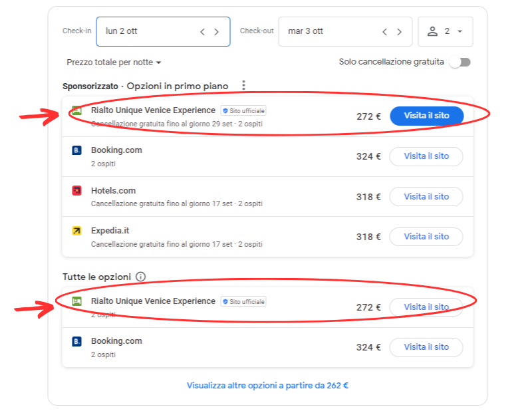This screenshot has height=415, width=532.
Task: Open the three-dot menu next to Opzioni in primo piano
Action: 243,85
